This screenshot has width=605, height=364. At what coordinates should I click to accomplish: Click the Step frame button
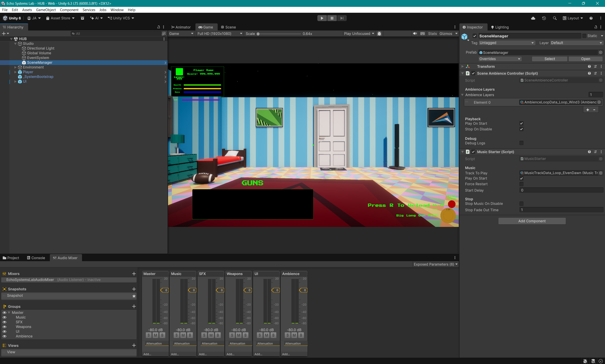[342, 18]
